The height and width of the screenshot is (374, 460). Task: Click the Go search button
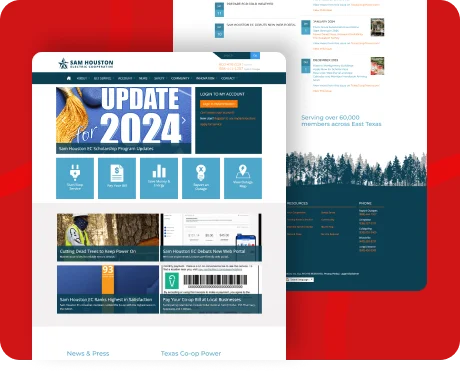coord(255,55)
